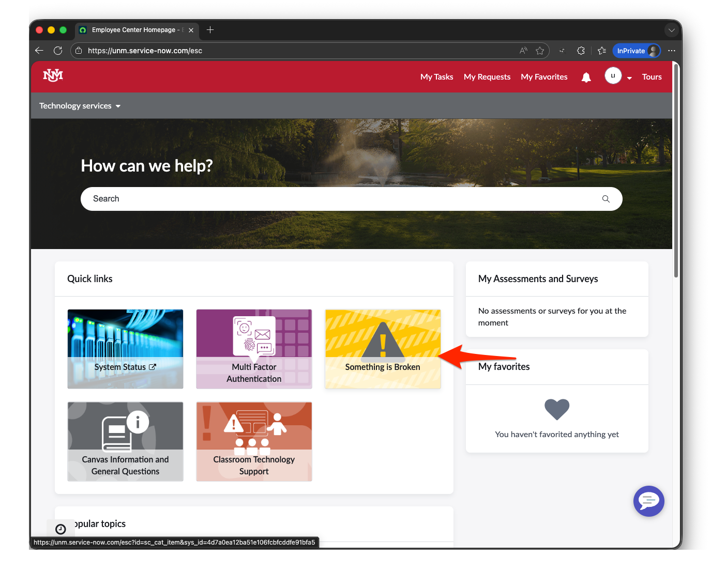Click the search magnifier in the search bar
The height and width of the screenshot is (588, 711).
click(x=605, y=198)
